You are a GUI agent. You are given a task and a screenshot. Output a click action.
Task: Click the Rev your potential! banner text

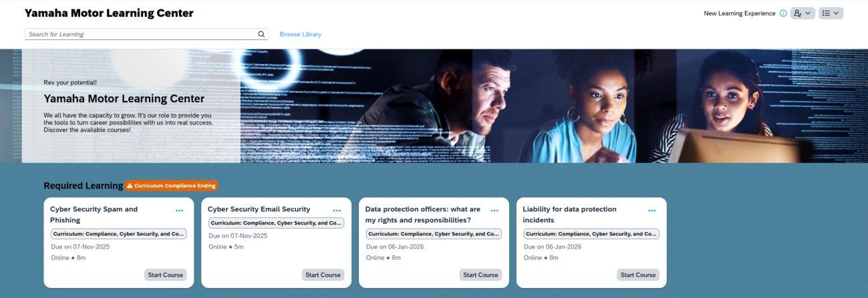pyautogui.click(x=70, y=83)
